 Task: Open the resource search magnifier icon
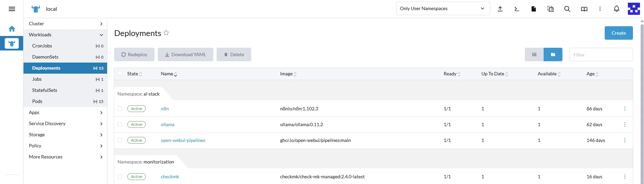(x=567, y=9)
